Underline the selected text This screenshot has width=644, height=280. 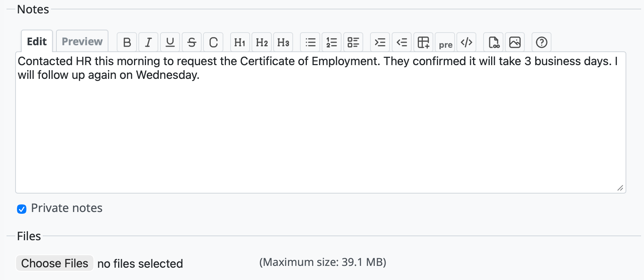coord(170,42)
